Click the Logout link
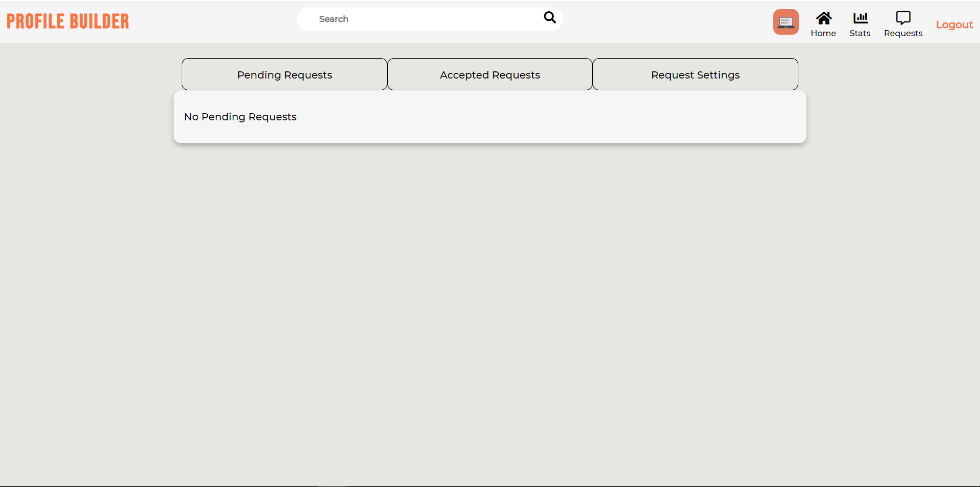The image size is (980, 487). 954,24
